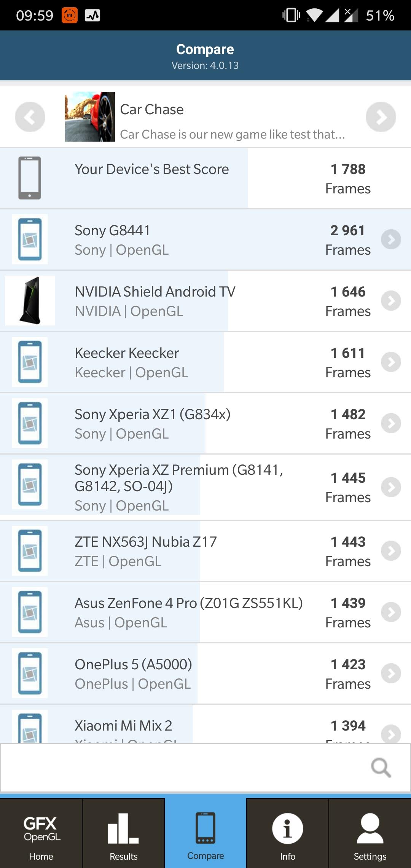Image resolution: width=411 pixels, height=868 pixels.
Task: Go to next benchmark test arrow
Action: click(381, 117)
